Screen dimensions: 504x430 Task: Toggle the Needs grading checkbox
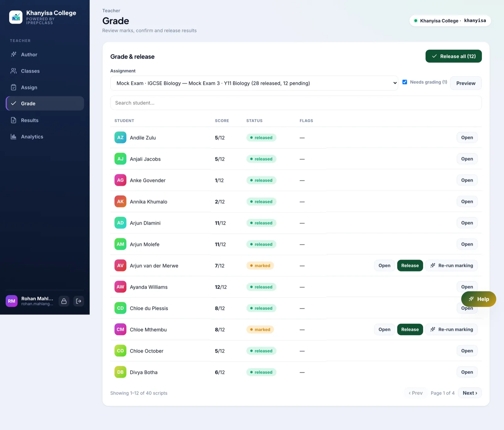pyautogui.click(x=405, y=82)
